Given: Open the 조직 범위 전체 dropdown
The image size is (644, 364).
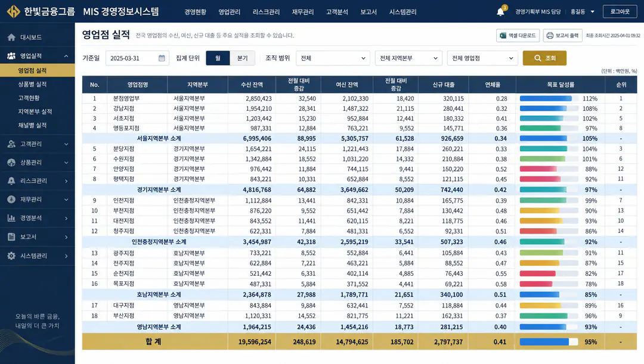Looking at the screenshot, I should click(x=333, y=58).
